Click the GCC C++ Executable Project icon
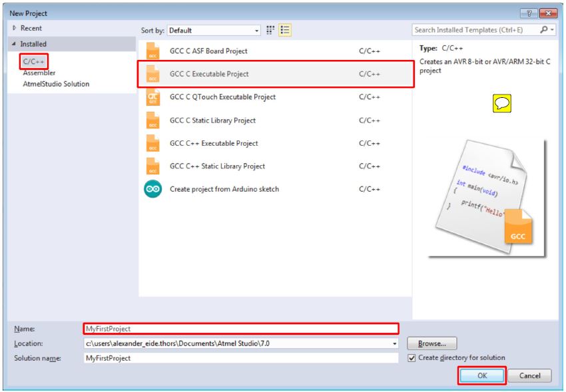 click(153, 144)
